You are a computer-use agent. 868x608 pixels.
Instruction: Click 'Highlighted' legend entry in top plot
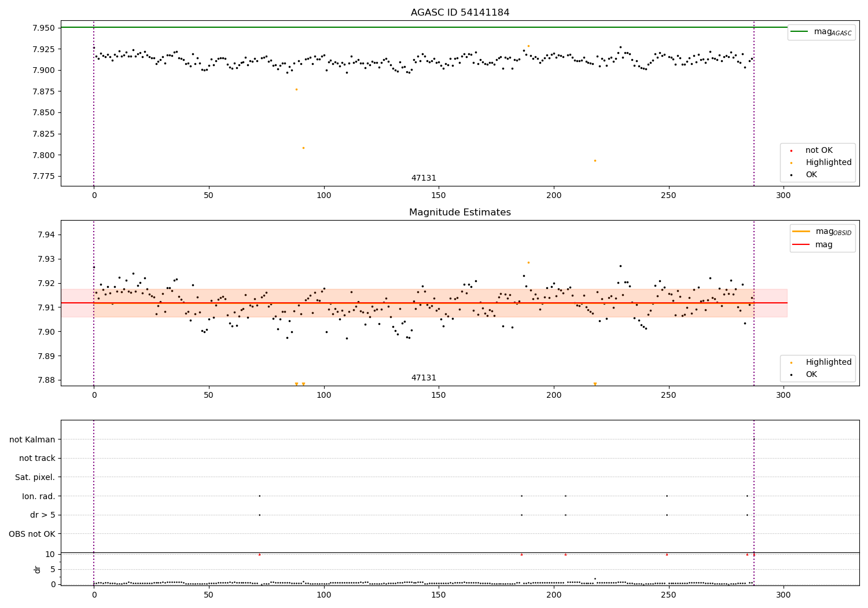point(829,163)
